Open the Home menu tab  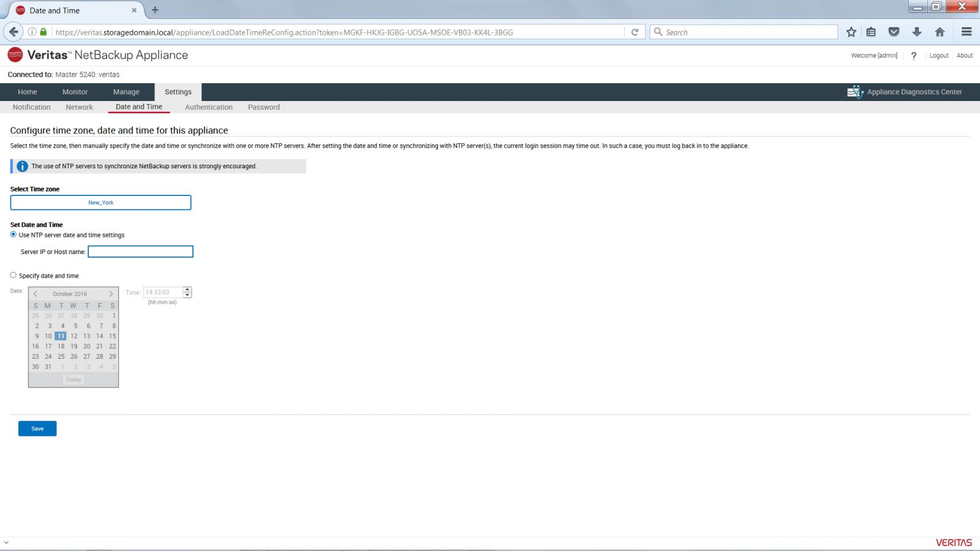click(x=27, y=92)
